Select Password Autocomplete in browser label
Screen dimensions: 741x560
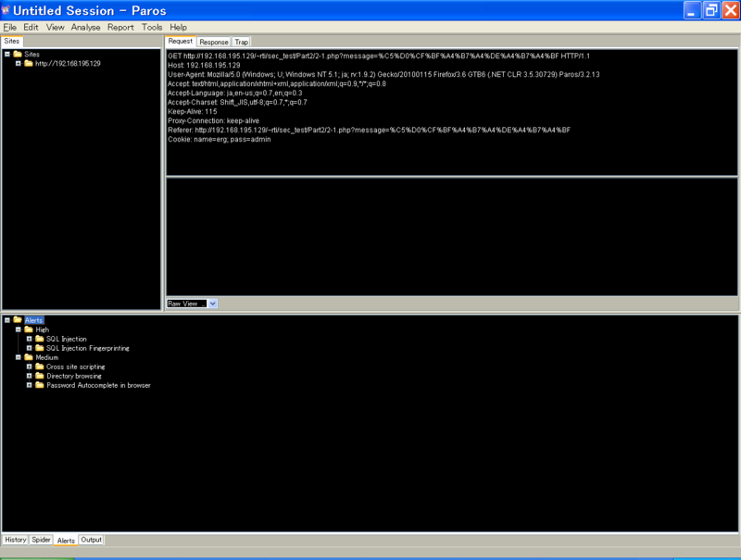[99, 385]
